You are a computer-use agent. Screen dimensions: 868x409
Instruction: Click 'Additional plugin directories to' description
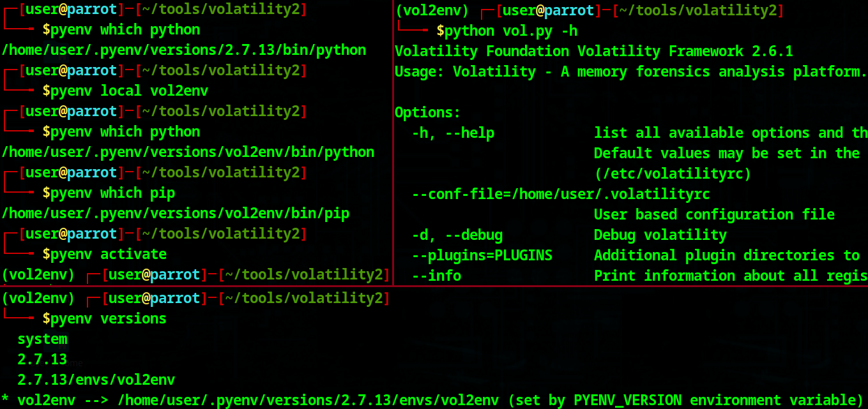727,255
